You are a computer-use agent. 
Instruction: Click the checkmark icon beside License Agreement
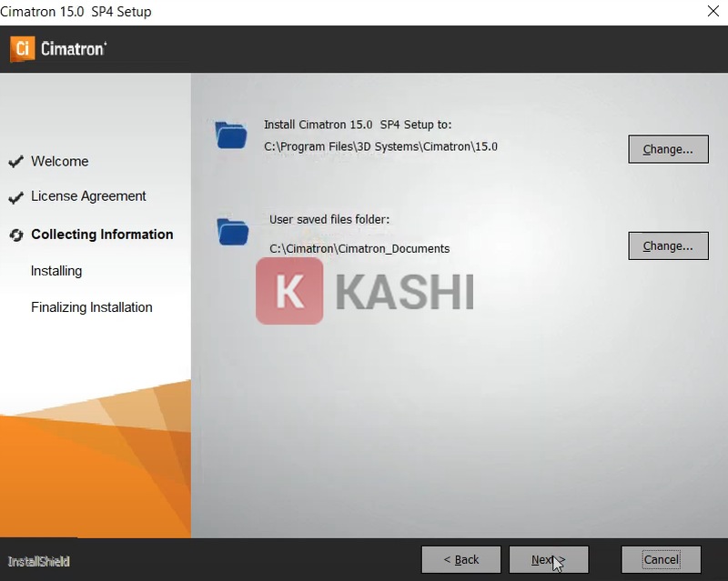tap(15, 196)
